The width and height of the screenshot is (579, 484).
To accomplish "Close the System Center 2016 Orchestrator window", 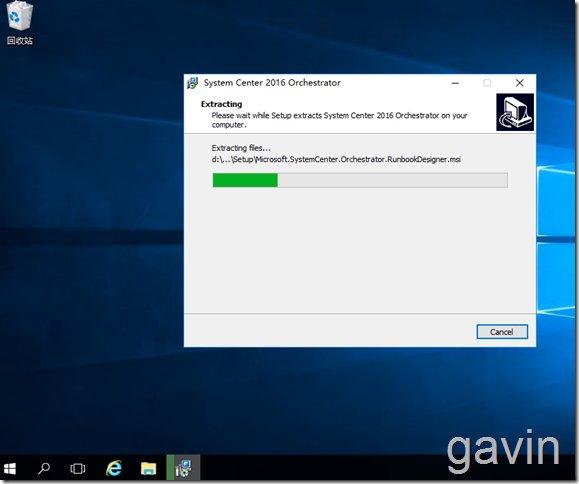I will (x=520, y=83).
